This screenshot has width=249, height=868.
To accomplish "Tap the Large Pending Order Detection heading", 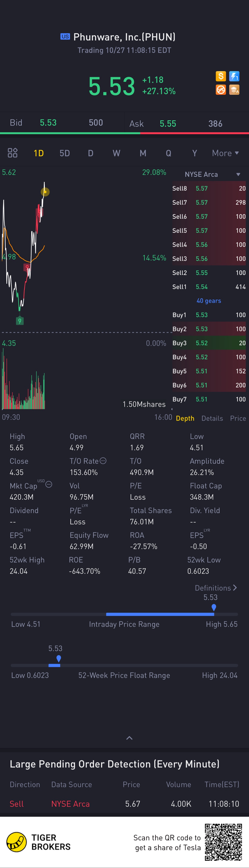I will click(115, 764).
